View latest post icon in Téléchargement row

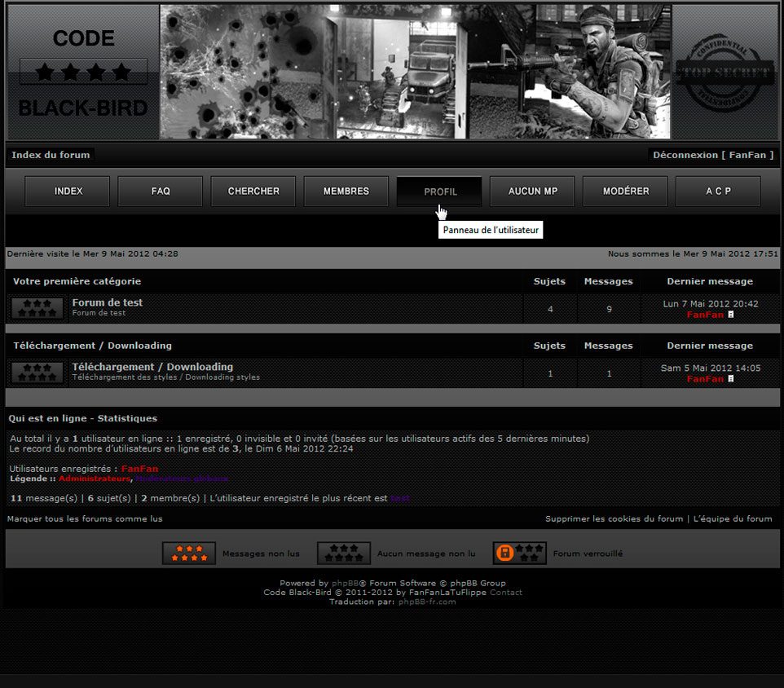tap(731, 379)
